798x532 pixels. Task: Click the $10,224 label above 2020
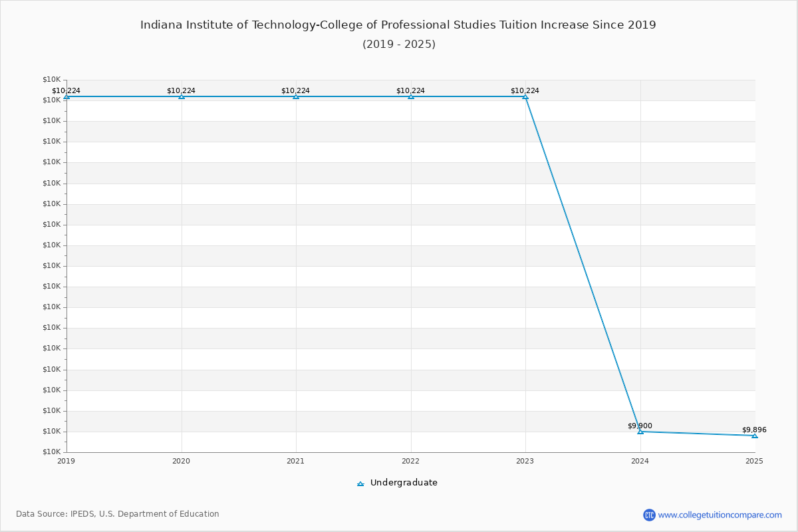181,90
